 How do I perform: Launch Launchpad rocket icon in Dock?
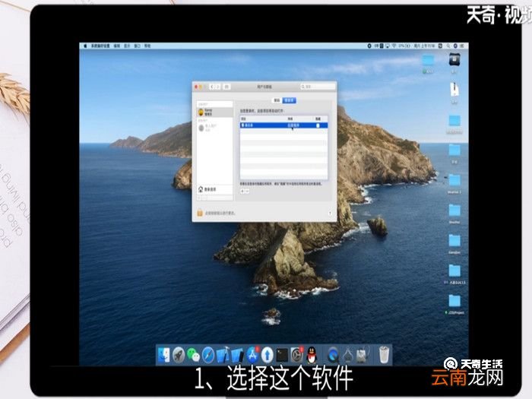(x=179, y=355)
